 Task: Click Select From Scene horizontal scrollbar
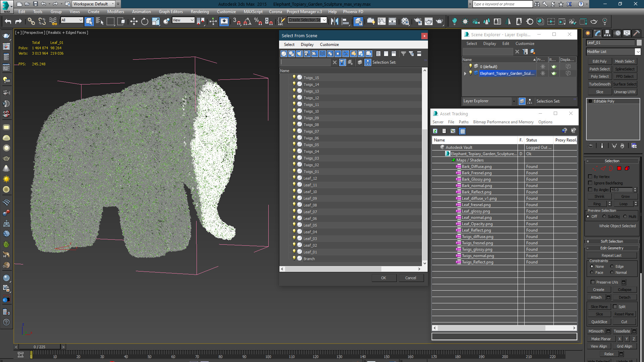(333, 269)
